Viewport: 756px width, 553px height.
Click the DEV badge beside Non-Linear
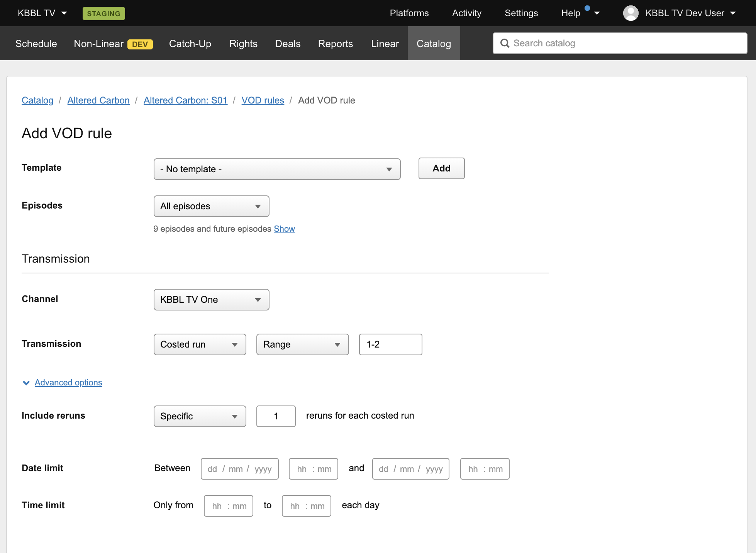click(140, 44)
